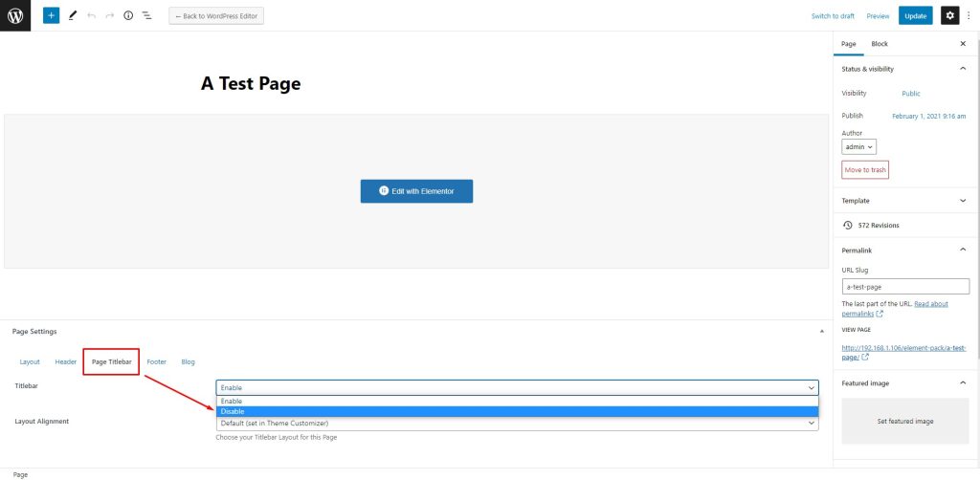Click the 572 Revisions link
980x480 pixels.
(879, 226)
